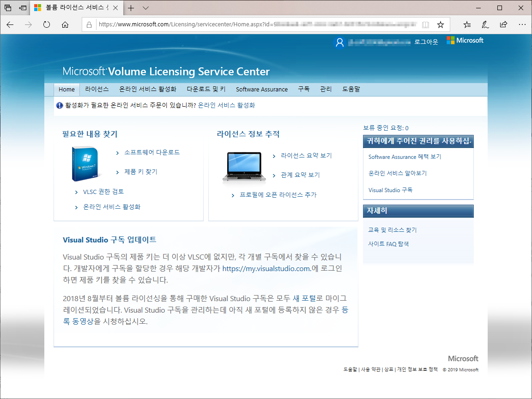
Task: Close the 볼륨 라이선스 서비스 tab
Action: pos(115,8)
